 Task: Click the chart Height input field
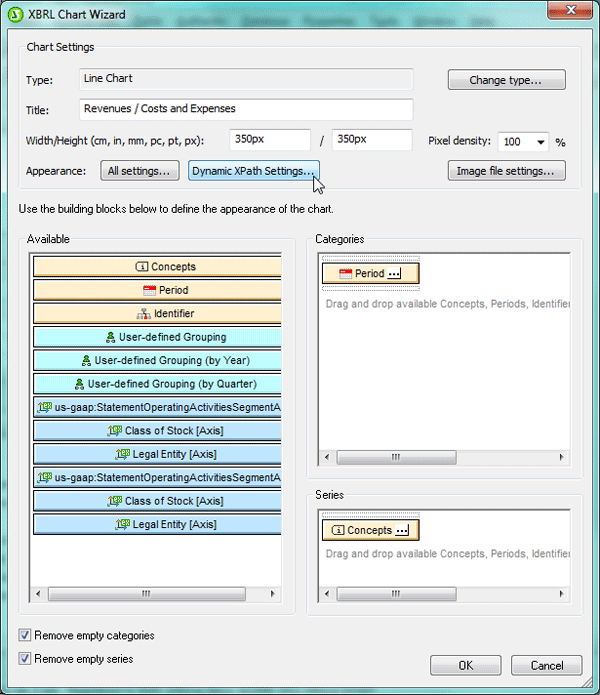pyautogui.click(x=372, y=140)
